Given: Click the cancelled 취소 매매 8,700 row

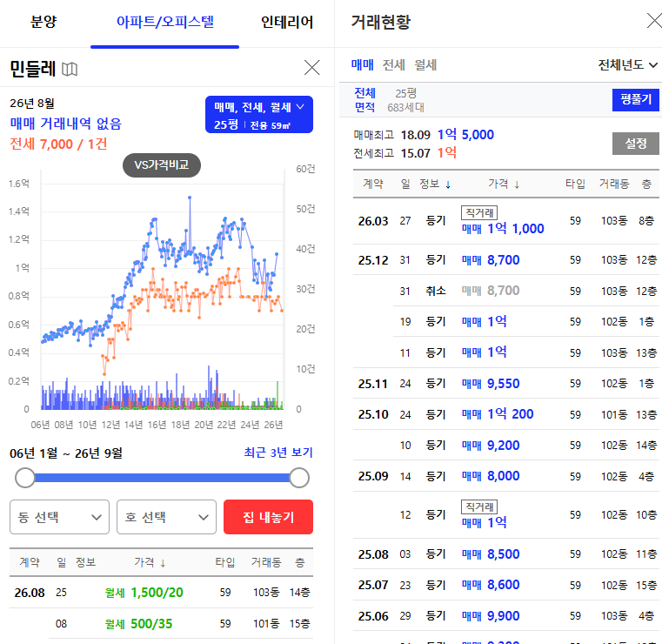Looking at the screenshot, I should [505, 291].
